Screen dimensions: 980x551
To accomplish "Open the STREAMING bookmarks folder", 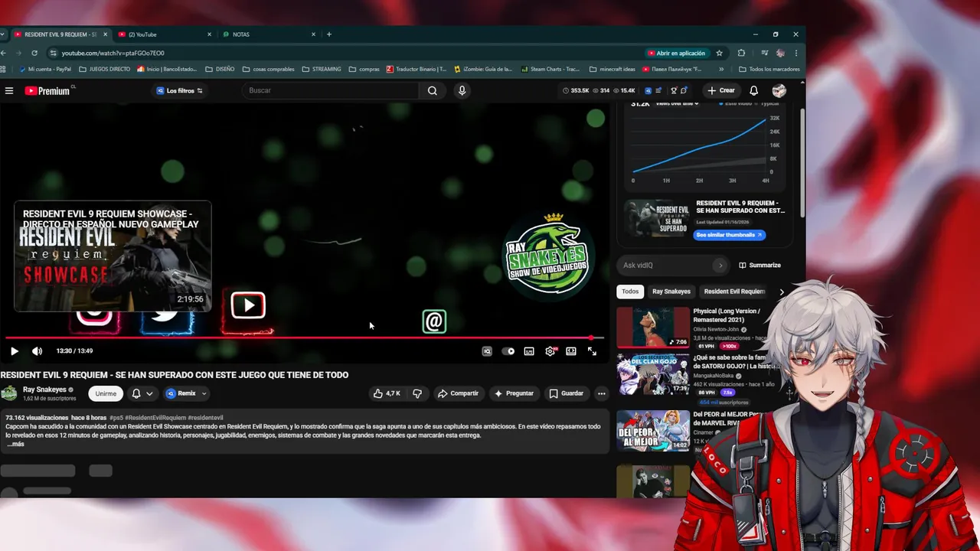I will pos(322,69).
